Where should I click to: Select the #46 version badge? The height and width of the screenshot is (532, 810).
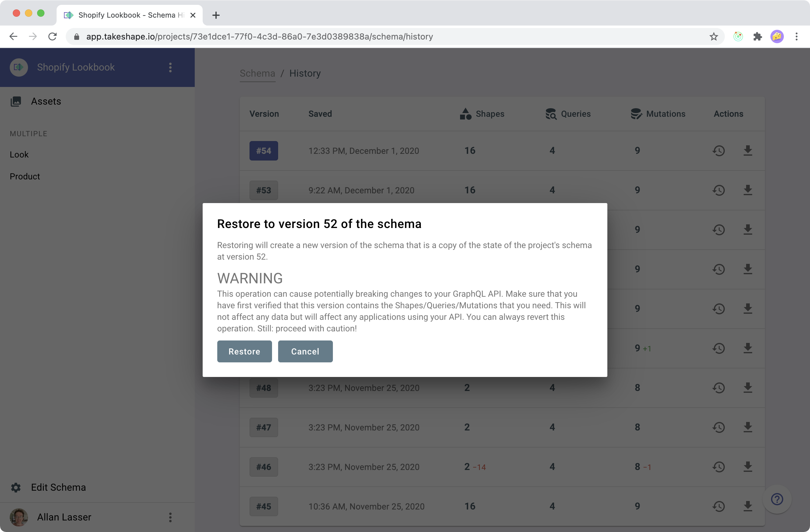click(264, 467)
